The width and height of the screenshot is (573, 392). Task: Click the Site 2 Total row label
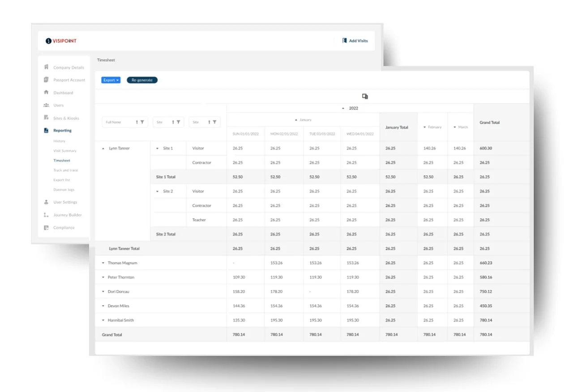coord(166,234)
